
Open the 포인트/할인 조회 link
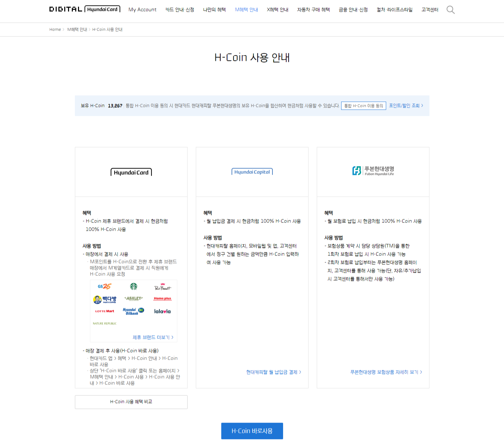[406, 106]
